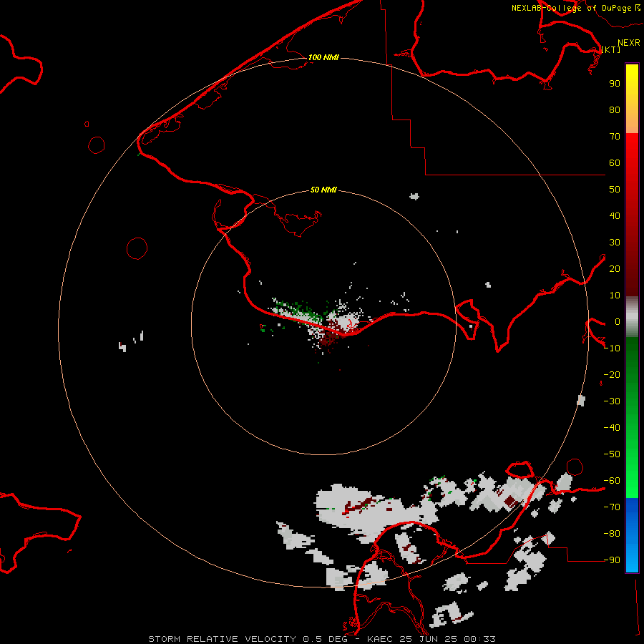Click the "30" value on the velocity scale
The height and width of the screenshot is (644, 644).
(615, 243)
